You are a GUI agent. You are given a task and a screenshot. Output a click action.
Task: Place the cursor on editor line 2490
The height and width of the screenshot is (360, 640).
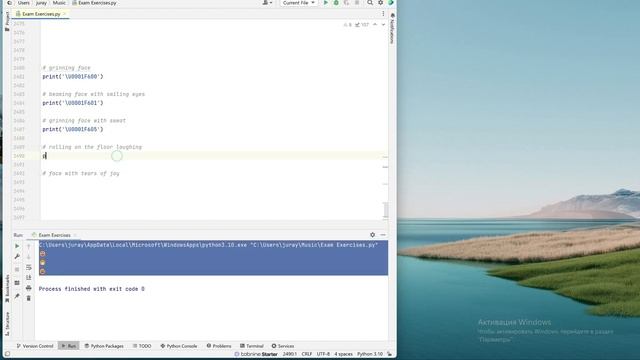click(x=214, y=156)
